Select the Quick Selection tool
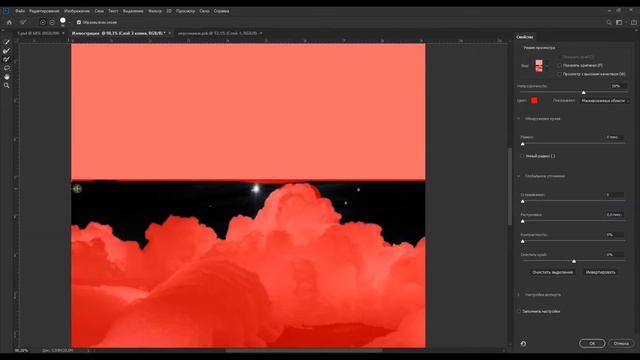 tap(7, 42)
